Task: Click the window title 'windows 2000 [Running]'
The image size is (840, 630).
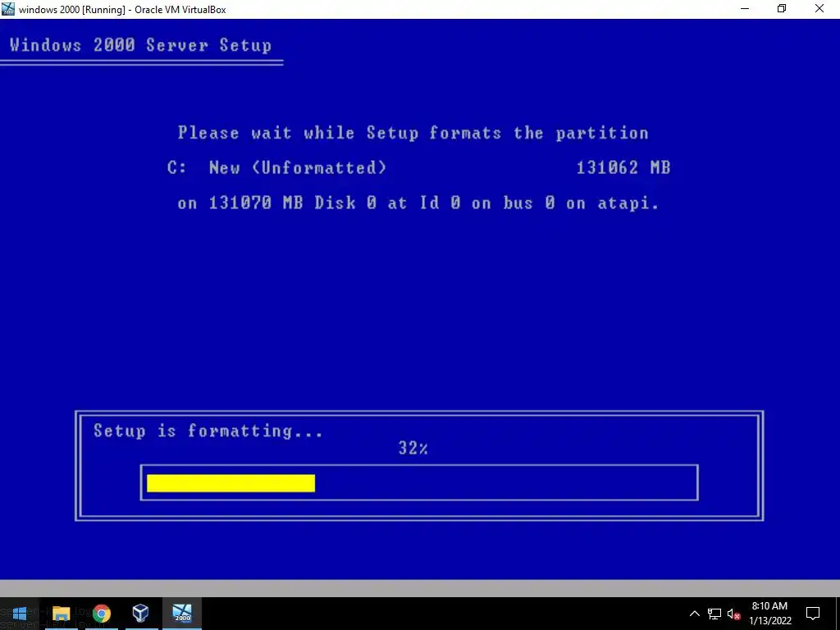Action: point(122,10)
